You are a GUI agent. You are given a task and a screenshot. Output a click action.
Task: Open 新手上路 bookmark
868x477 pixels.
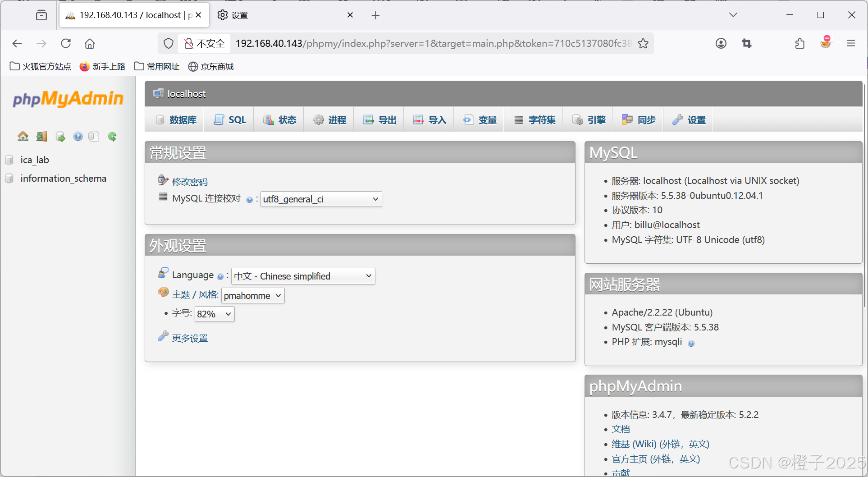click(x=103, y=67)
